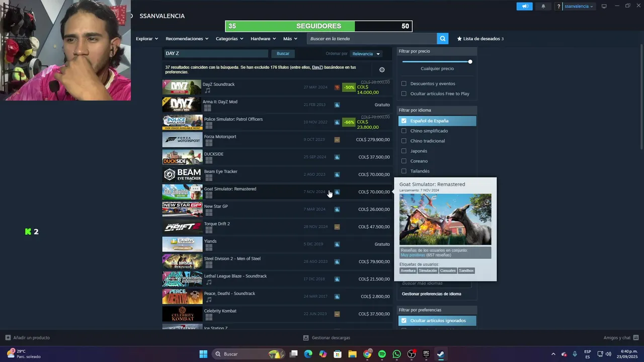Click the plus icon beside Añadir un producto
Screen dimensions: 644x362
(8, 337)
